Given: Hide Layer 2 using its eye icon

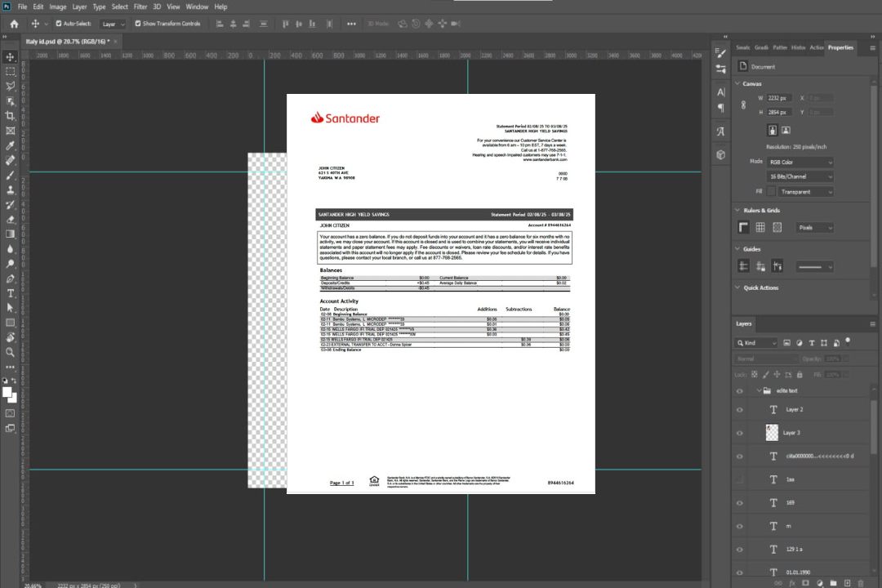Looking at the screenshot, I should pos(740,410).
